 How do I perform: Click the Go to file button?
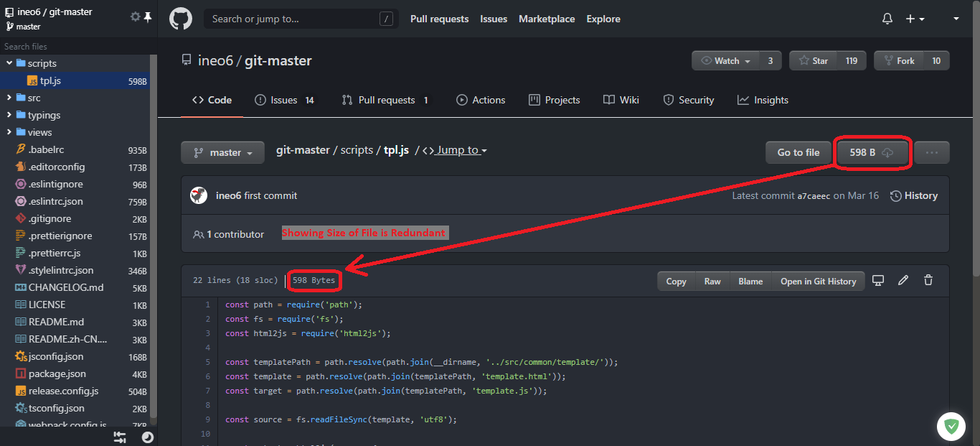coord(798,152)
